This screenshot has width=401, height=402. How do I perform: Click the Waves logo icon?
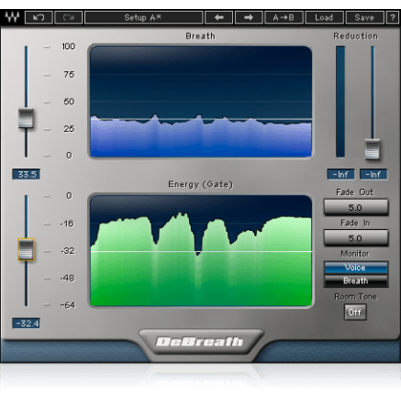[x=12, y=17]
